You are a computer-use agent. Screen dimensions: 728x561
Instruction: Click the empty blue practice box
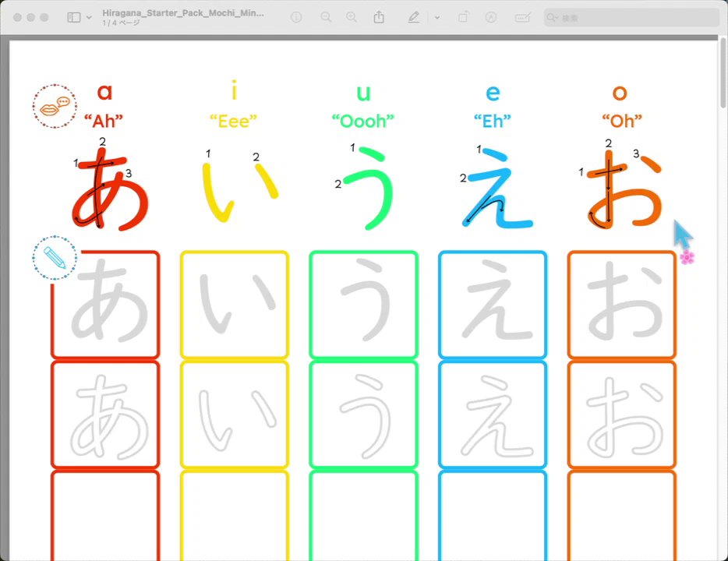(x=493, y=516)
